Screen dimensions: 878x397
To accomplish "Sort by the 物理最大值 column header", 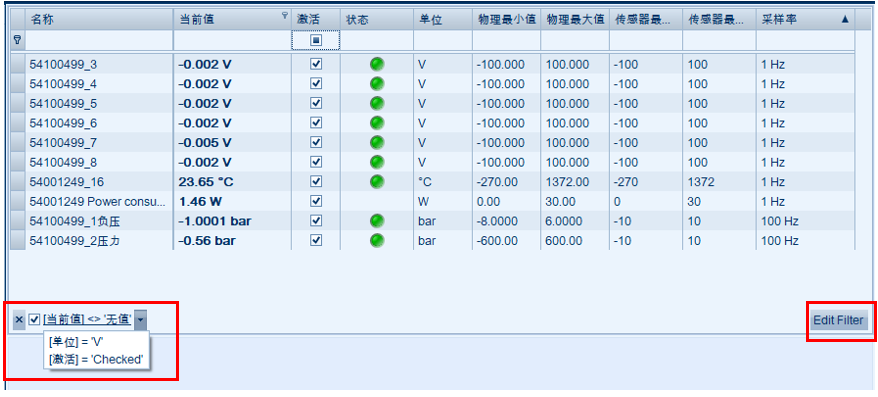I will coord(575,20).
